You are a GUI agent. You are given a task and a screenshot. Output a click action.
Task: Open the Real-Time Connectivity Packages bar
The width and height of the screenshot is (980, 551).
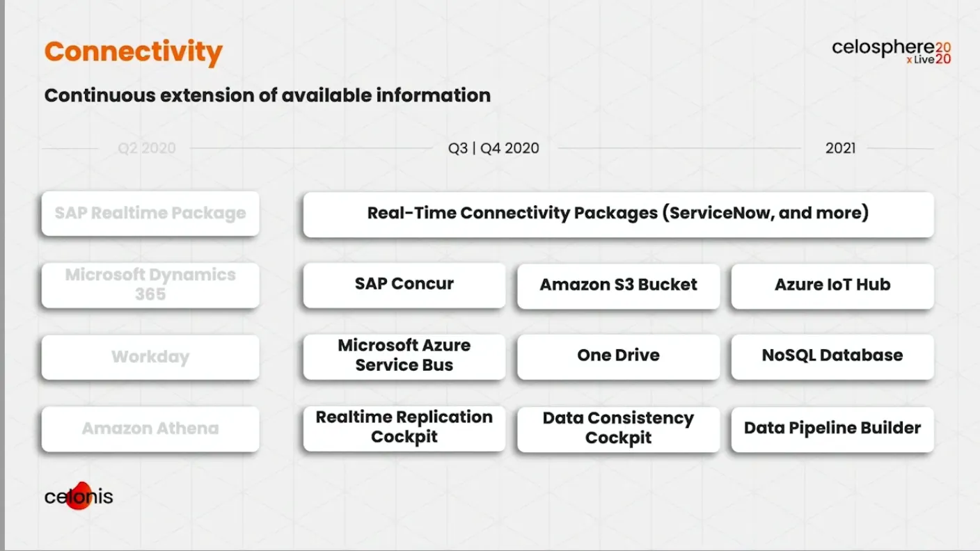tap(618, 214)
